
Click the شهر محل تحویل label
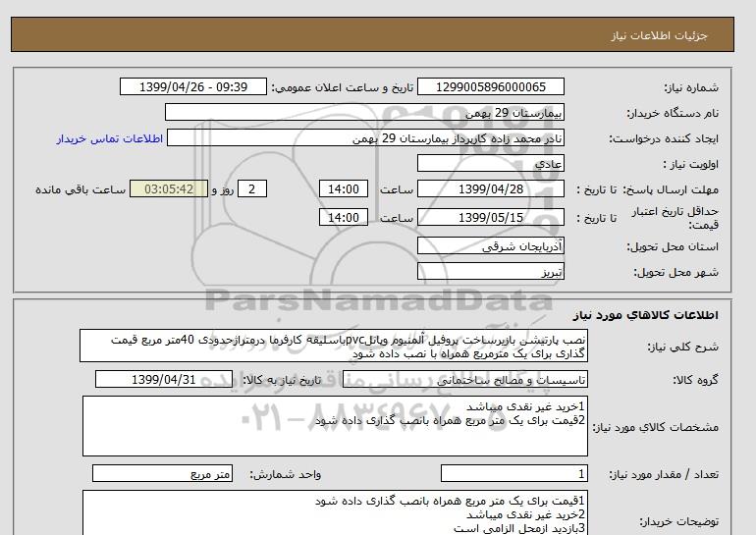[675, 272]
